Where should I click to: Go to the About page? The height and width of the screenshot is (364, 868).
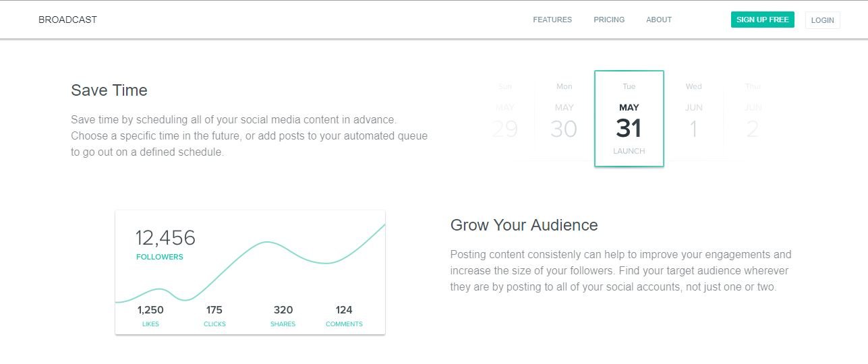click(x=659, y=20)
